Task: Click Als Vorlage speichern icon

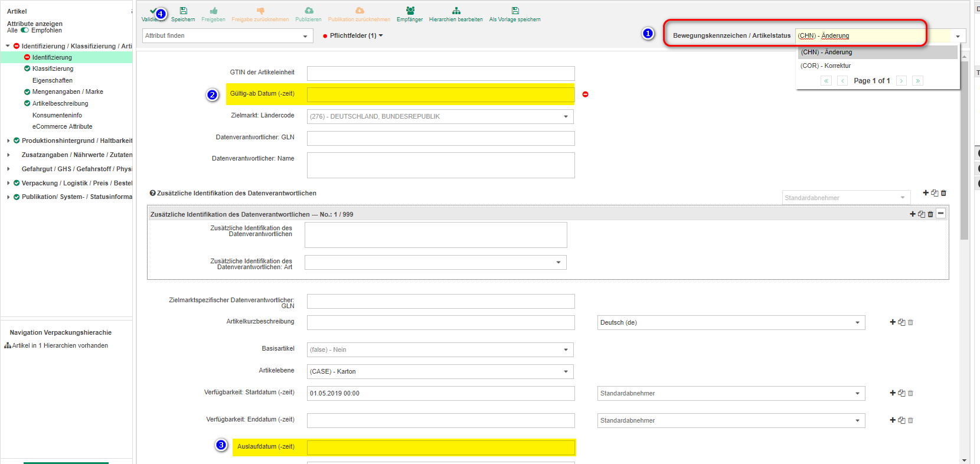Action: click(515, 11)
